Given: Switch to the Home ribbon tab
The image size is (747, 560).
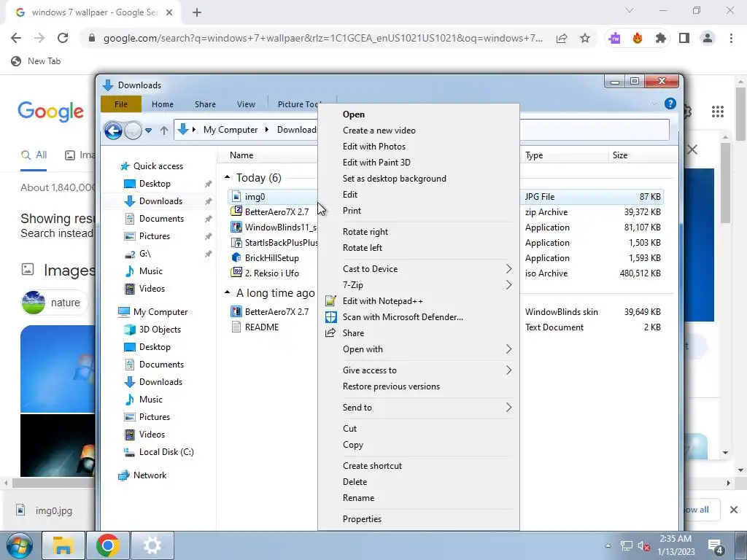Looking at the screenshot, I should 163,104.
